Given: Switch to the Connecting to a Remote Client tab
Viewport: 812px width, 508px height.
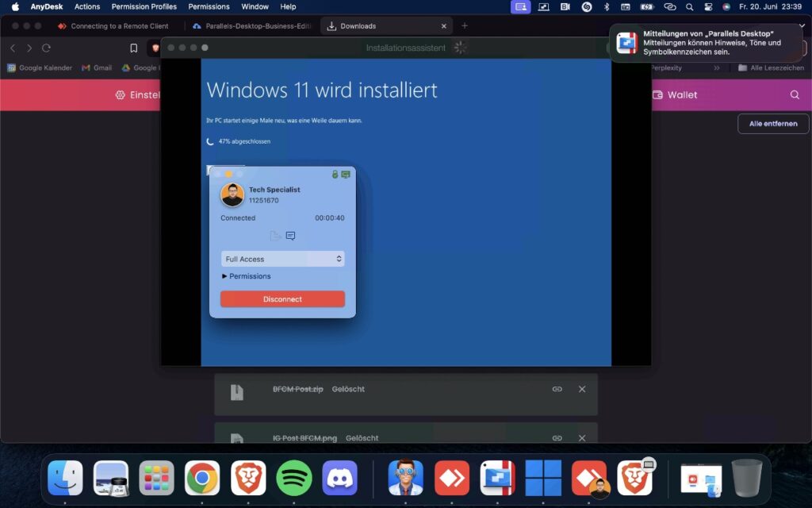Looking at the screenshot, I should pyautogui.click(x=119, y=26).
